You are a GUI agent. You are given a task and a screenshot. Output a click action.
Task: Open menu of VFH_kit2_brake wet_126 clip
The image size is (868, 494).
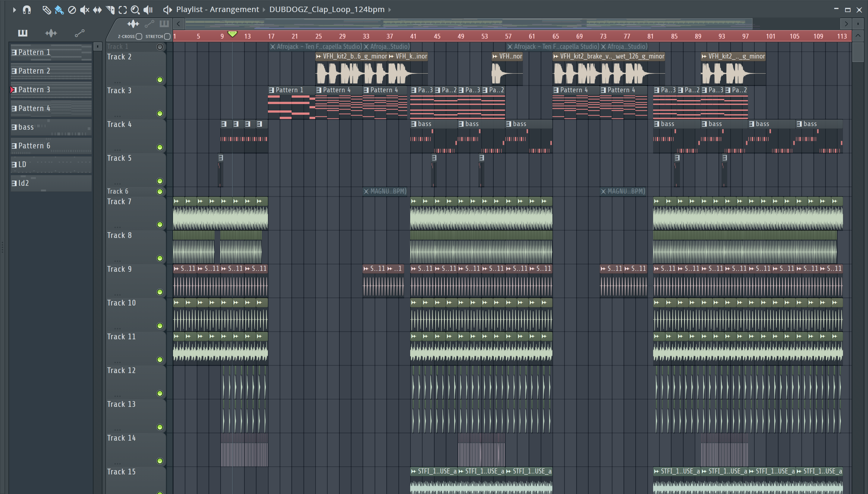tap(556, 56)
